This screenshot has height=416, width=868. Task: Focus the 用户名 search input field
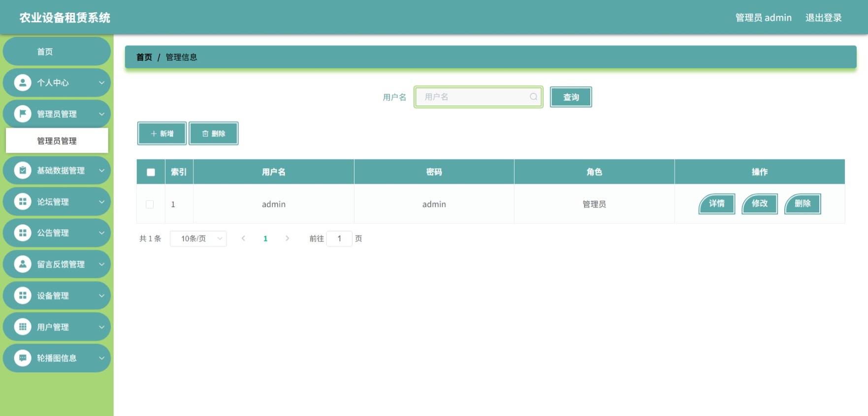479,97
